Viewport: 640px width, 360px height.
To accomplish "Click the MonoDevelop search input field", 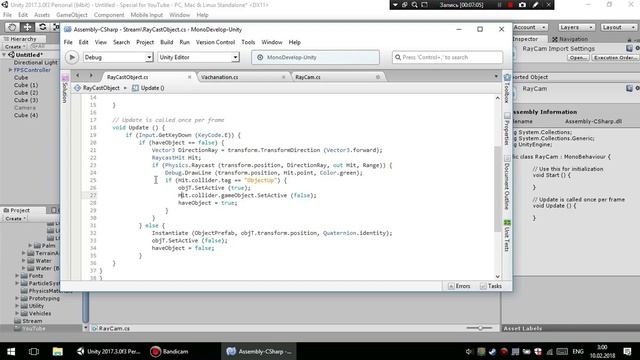I will pos(447,58).
